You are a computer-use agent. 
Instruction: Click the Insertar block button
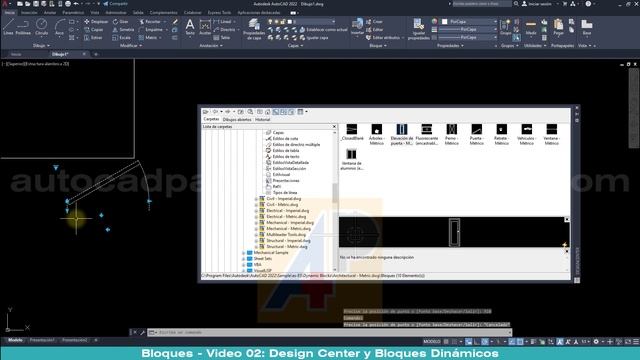(x=357, y=27)
